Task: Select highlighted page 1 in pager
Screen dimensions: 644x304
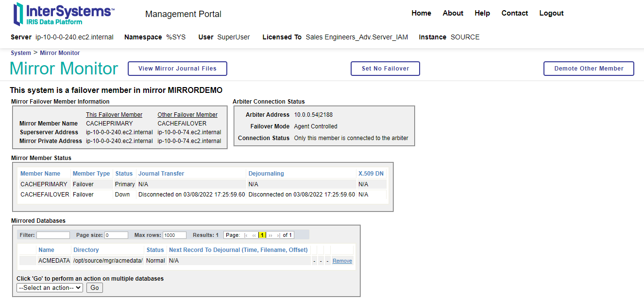Action: point(262,235)
